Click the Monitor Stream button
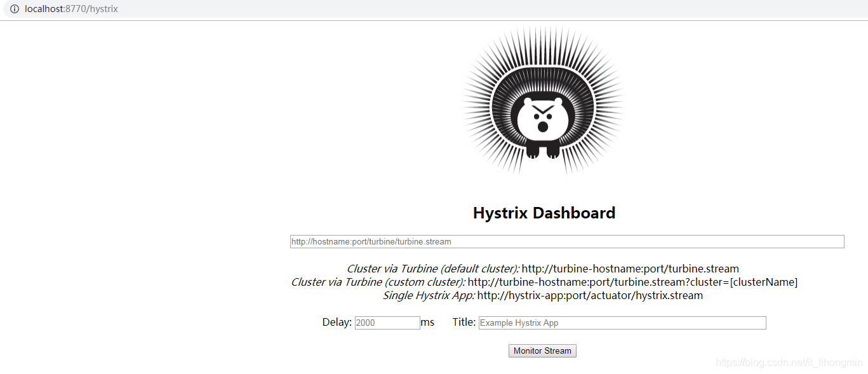Image resolution: width=868 pixels, height=374 pixels. pos(542,351)
